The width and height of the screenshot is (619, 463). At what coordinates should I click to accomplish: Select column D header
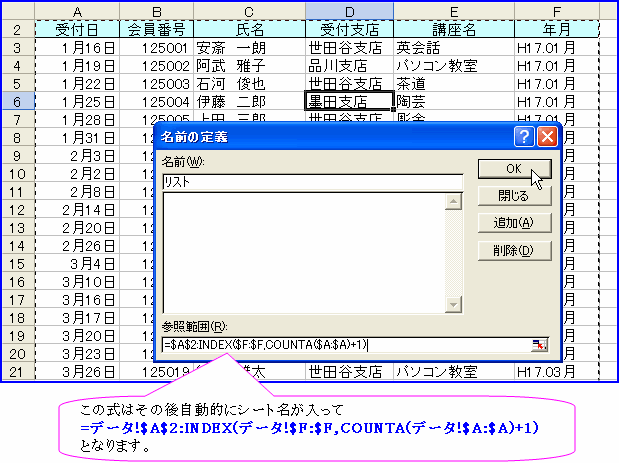[349, 12]
